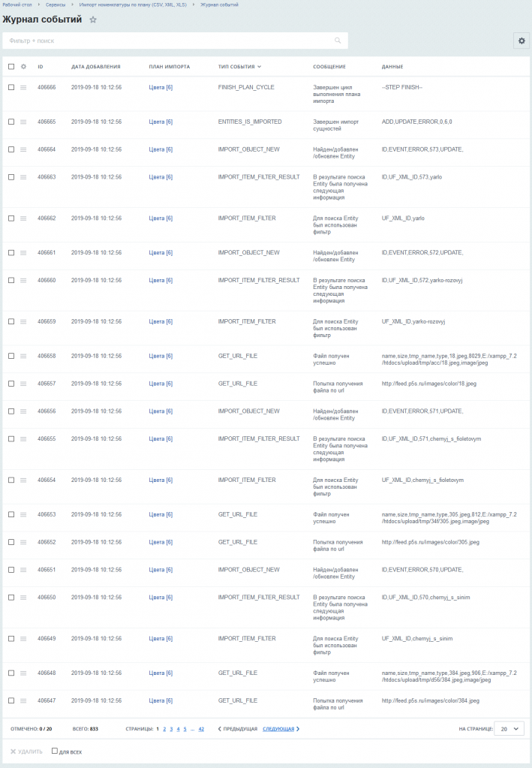The height and width of the screenshot is (768, 532).
Task: Sort by 'План импорта' column header
Action: [170, 67]
